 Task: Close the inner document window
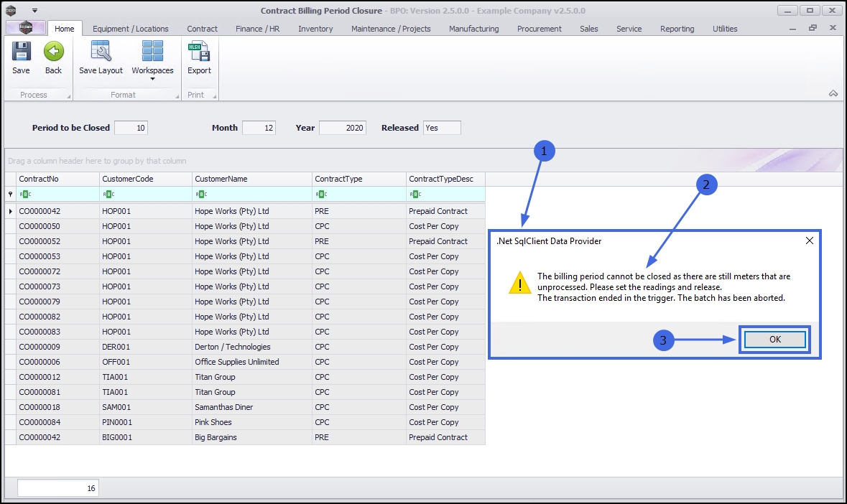tap(833, 28)
